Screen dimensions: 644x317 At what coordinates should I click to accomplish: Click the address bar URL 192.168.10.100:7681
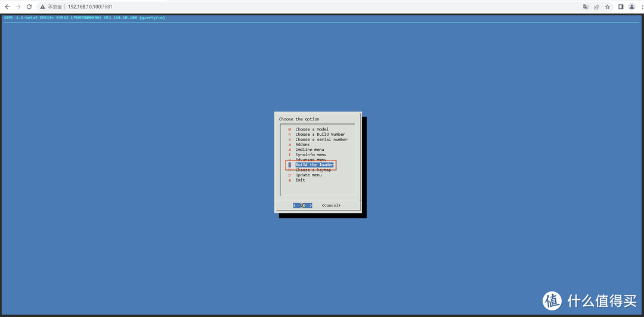90,7
